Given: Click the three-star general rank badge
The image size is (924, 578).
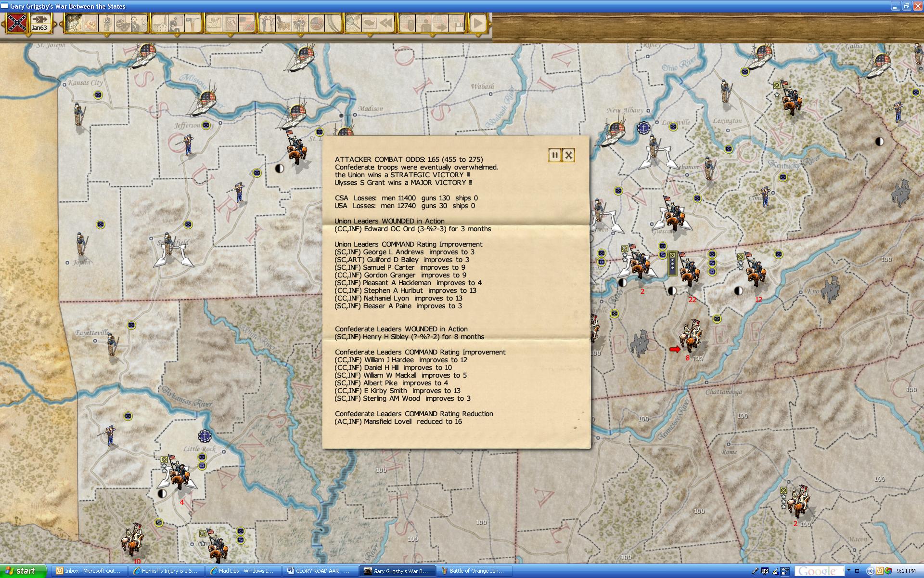Looking at the screenshot, I should (x=672, y=263).
